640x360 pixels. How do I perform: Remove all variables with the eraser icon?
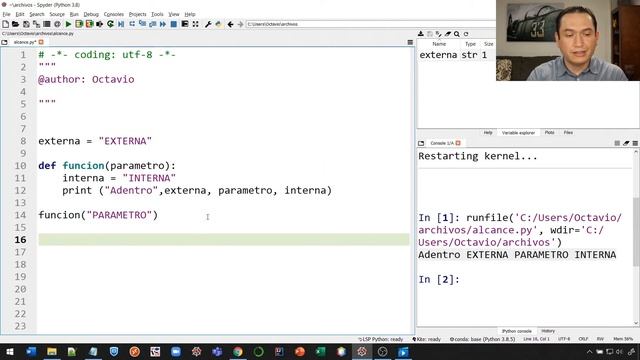coord(448,34)
